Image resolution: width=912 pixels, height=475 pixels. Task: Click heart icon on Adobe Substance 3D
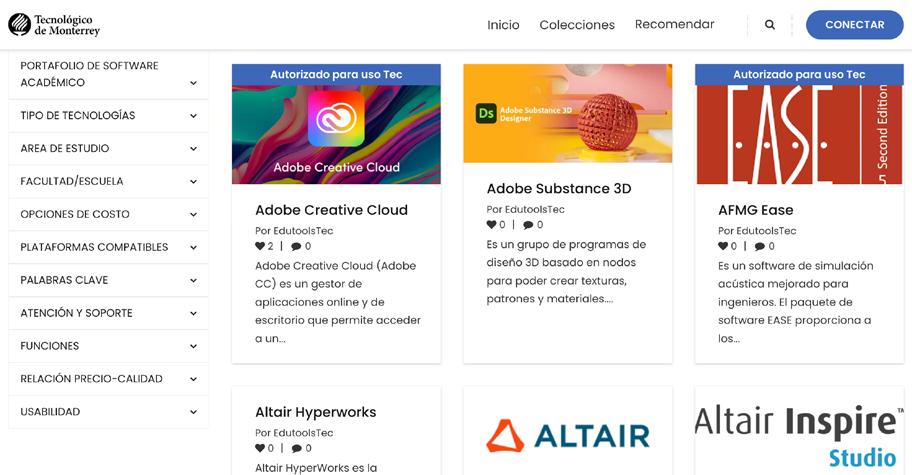(491, 224)
